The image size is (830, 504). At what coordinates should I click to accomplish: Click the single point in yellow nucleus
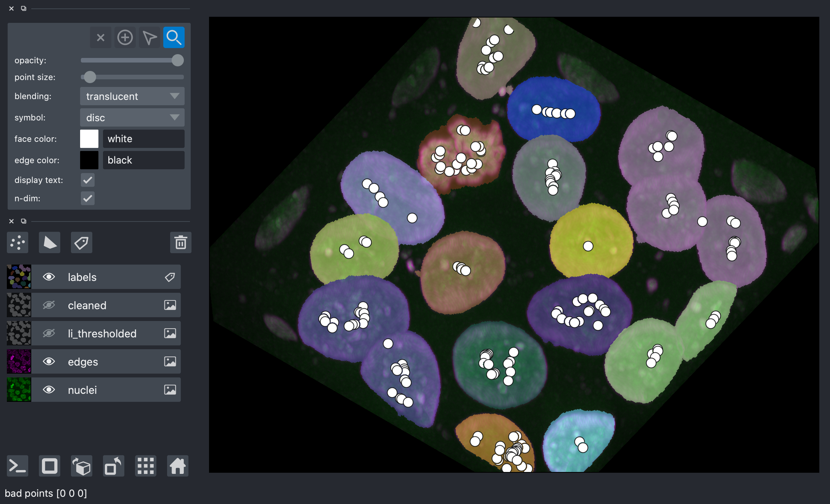pyautogui.click(x=588, y=246)
